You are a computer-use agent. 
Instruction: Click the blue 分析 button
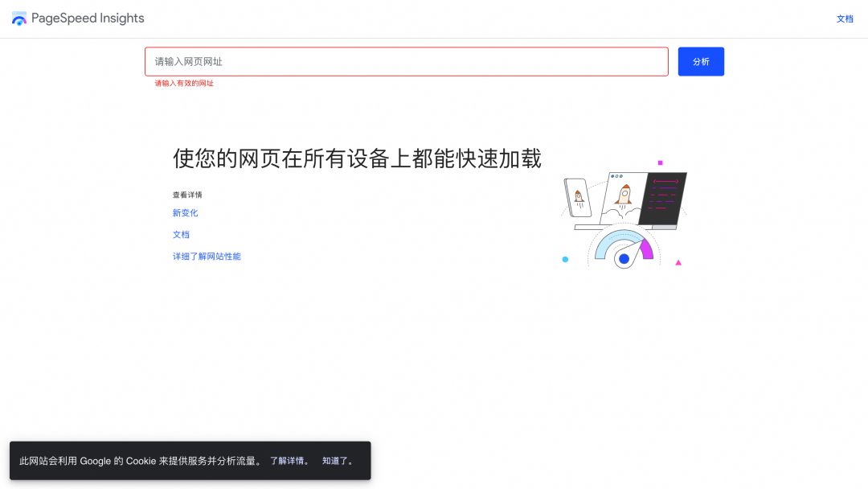701,61
